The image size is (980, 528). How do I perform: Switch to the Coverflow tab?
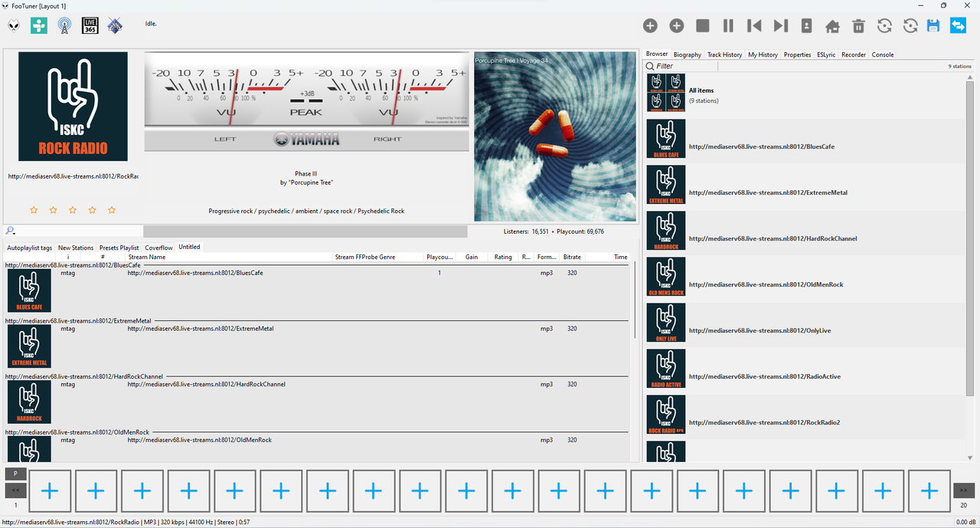(x=159, y=248)
